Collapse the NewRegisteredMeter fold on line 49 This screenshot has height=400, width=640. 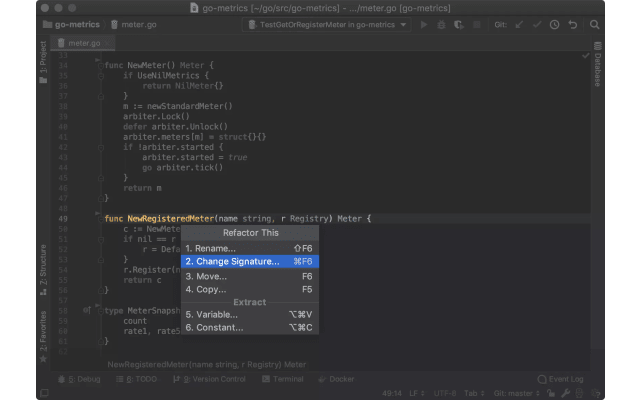pos(101,219)
